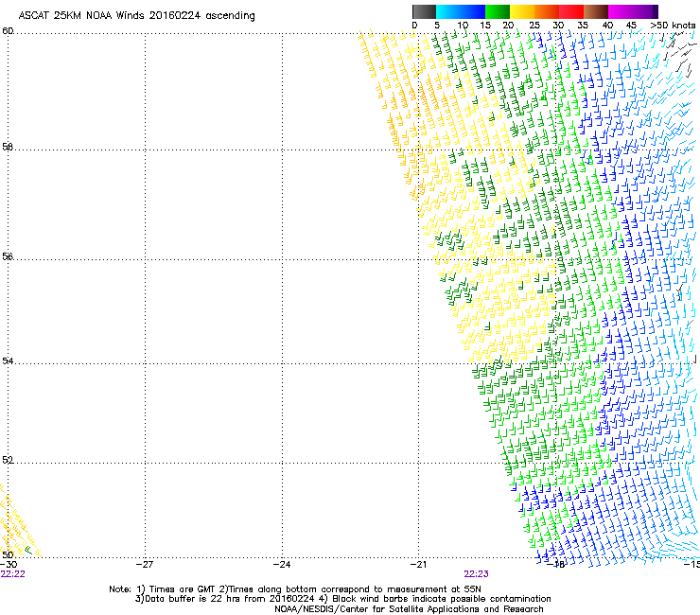Click the latitude label '52'

pyautogui.click(x=8, y=460)
